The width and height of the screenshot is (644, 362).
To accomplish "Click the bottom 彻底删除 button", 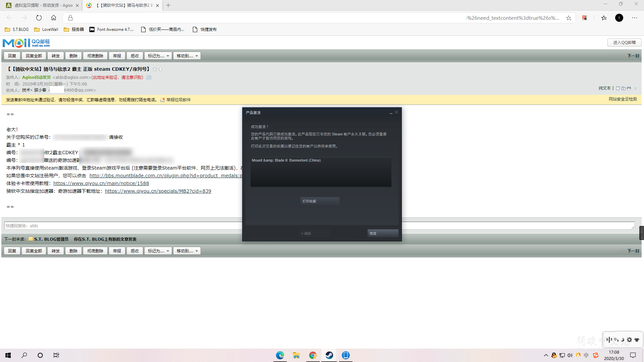I will point(95,251).
